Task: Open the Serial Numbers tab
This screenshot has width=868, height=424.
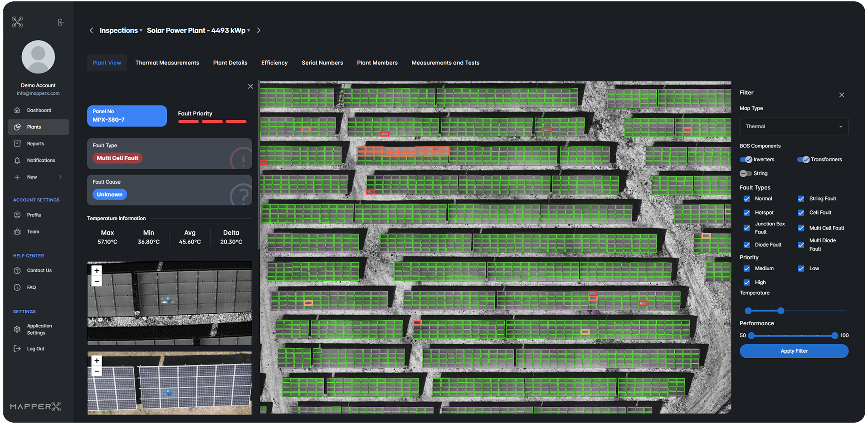Action: click(322, 63)
